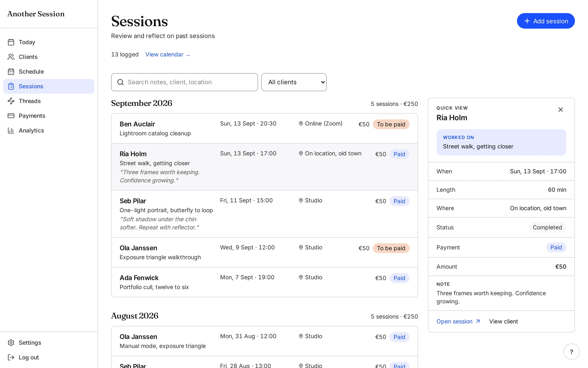Open the Seb Pilar 11 Sept session row
Image resolution: width=588 pixels, height=368 pixels.
click(264, 214)
